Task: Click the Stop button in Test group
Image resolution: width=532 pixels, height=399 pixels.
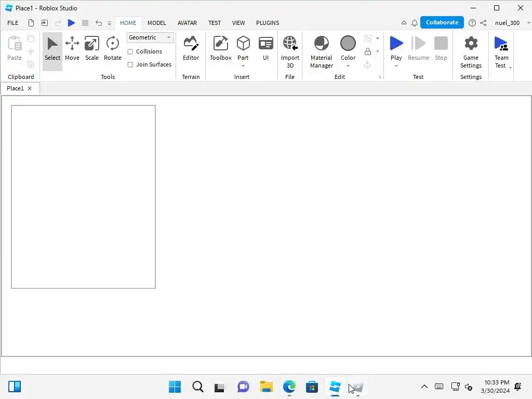Action: pos(441,49)
